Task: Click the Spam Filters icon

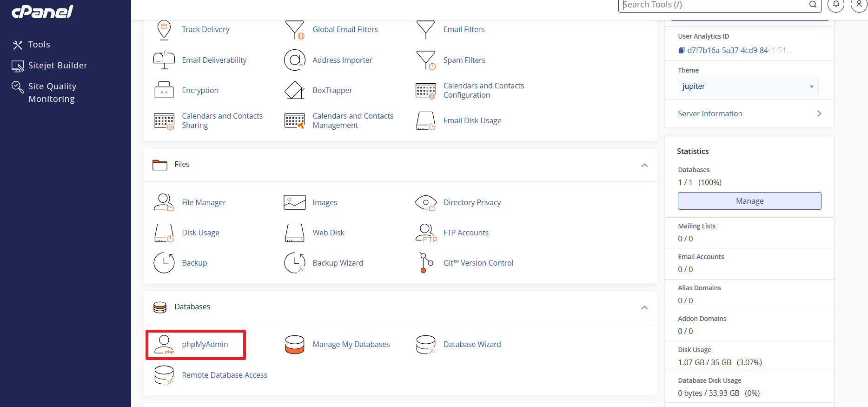Action: (x=426, y=60)
